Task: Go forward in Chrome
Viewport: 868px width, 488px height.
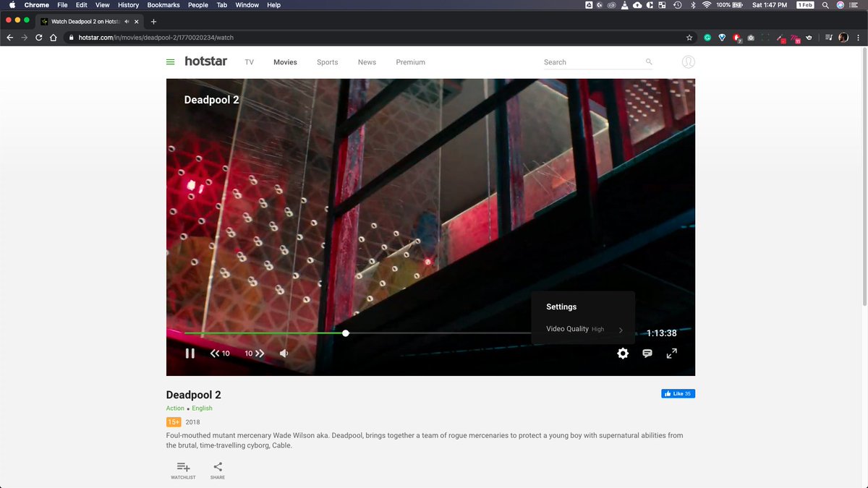Action: pyautogui.click(x=24, y=38)
